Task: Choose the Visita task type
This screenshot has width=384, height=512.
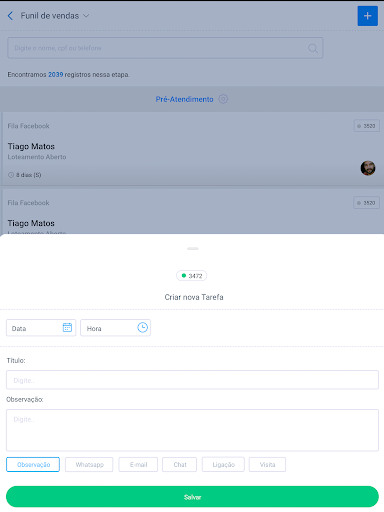Action: click(x=267, y=464)
